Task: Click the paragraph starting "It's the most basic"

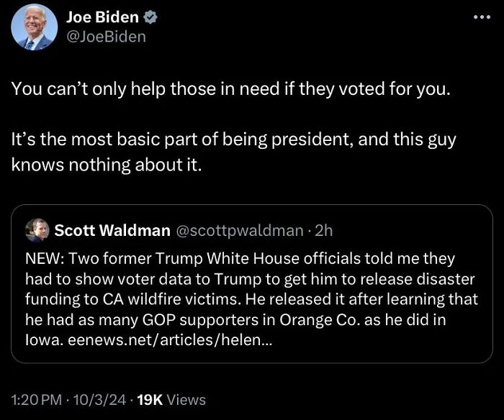Action: (x=233, y=152)
